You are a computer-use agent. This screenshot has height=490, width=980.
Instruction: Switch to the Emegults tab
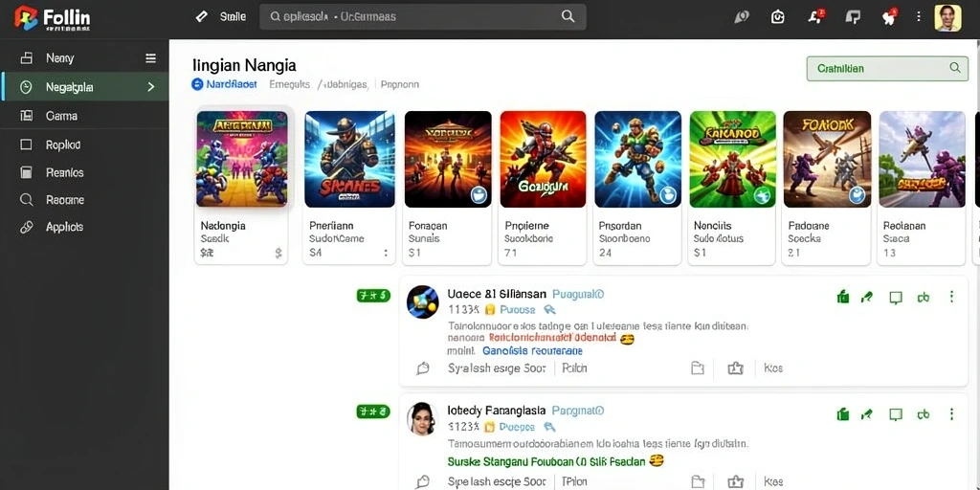(x=289, y=84)
